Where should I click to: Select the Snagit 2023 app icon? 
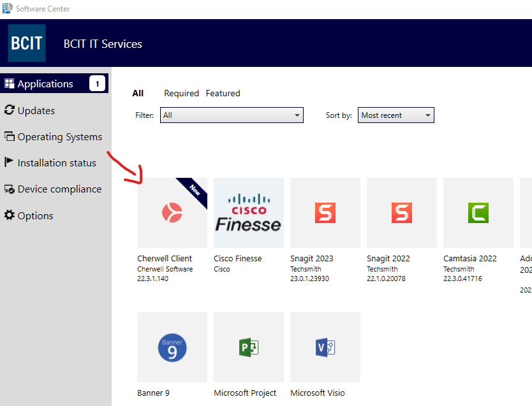pos(325,213)
